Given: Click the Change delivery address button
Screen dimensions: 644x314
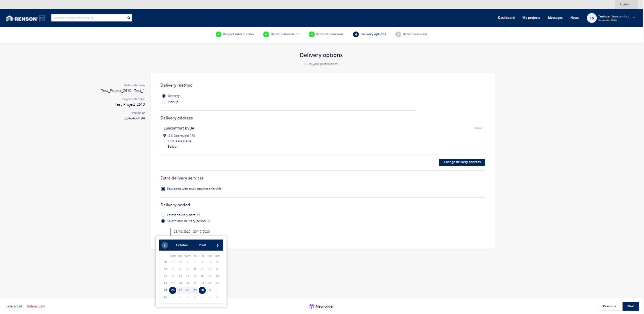Looking at the screenshot, I should pyautogui.click(x=462, y=162).
